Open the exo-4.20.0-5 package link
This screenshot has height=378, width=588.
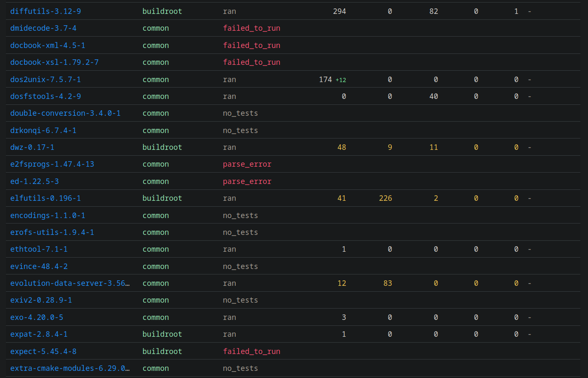click(37, 317)
